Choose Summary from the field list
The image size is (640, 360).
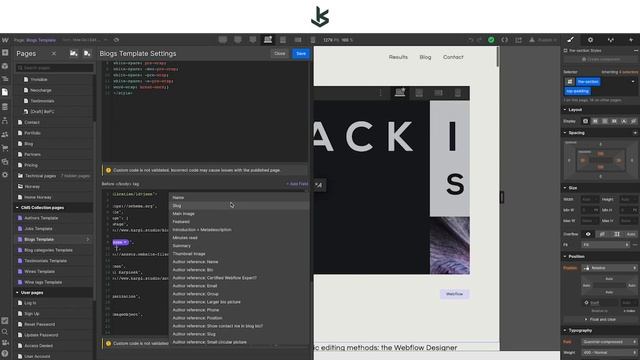click(239, 246)
